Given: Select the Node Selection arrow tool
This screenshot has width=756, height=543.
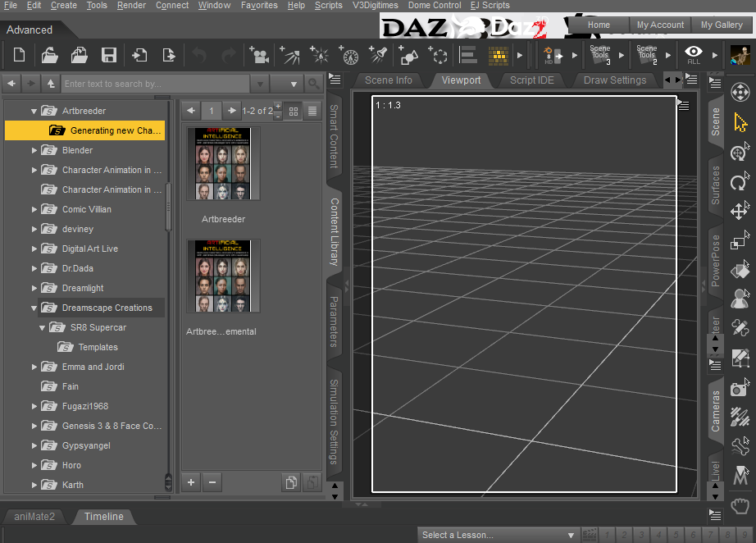Looking at the screenshot, I should tap(740, 122).
